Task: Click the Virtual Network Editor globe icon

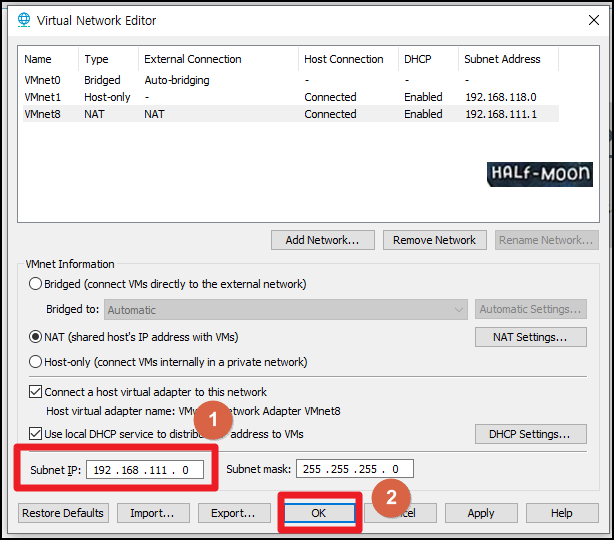Action: coord(24,20)
